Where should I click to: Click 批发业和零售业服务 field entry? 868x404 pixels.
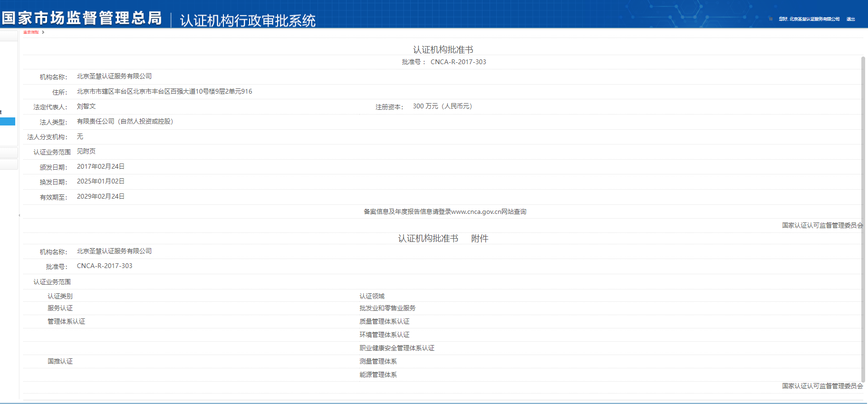[x=387, y=308]
